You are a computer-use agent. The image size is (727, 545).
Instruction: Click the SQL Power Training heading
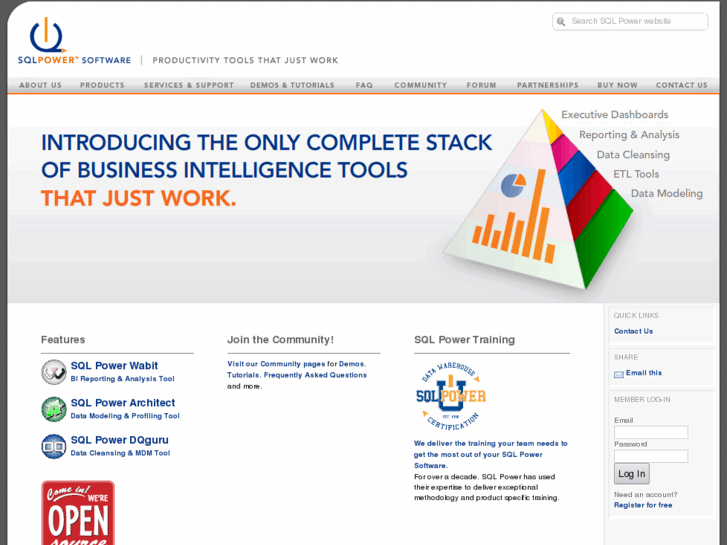pyautogui.click(x=465, y=340)
